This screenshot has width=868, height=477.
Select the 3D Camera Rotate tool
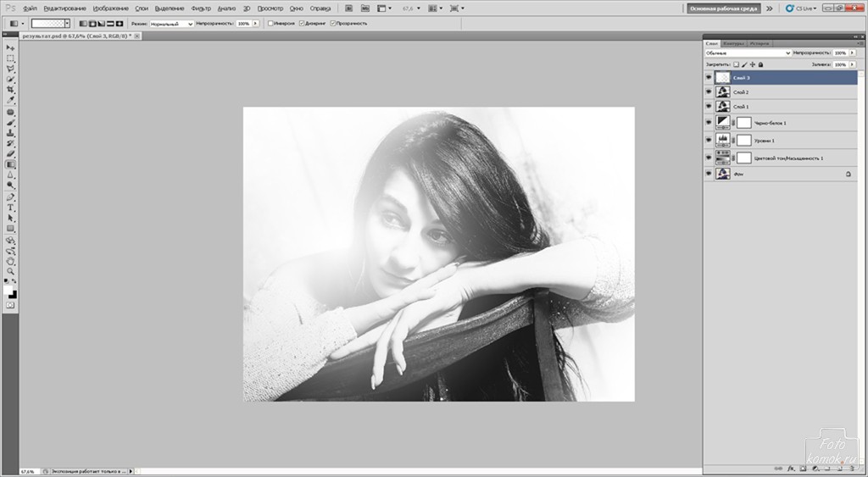(10, 252)
